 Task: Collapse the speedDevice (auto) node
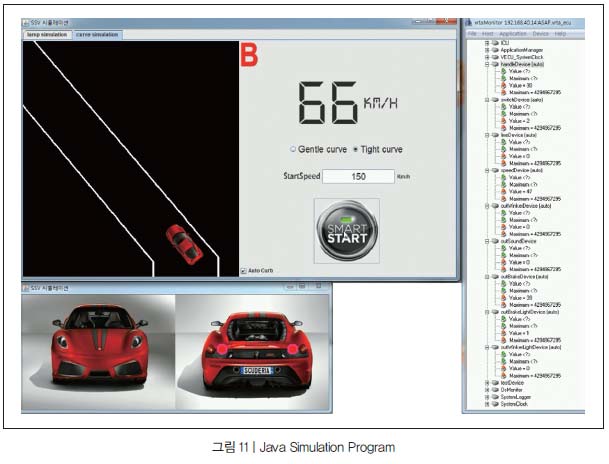click(487, 170)
